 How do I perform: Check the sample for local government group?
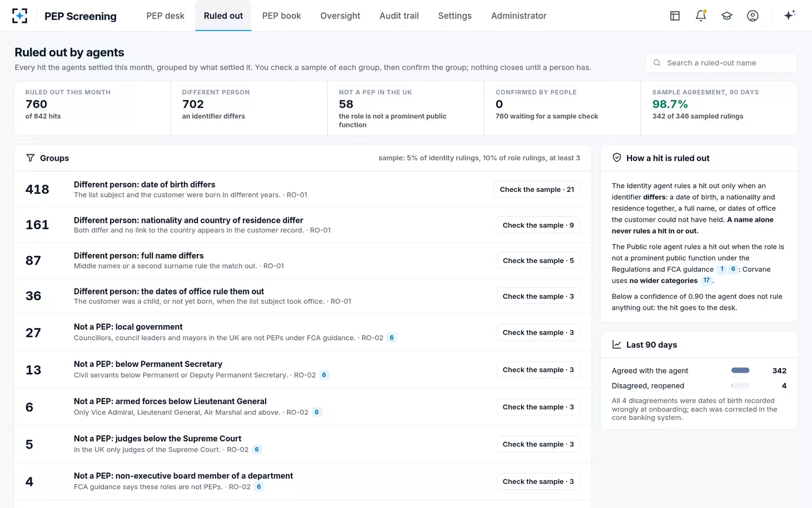click(x=539, y=332)
